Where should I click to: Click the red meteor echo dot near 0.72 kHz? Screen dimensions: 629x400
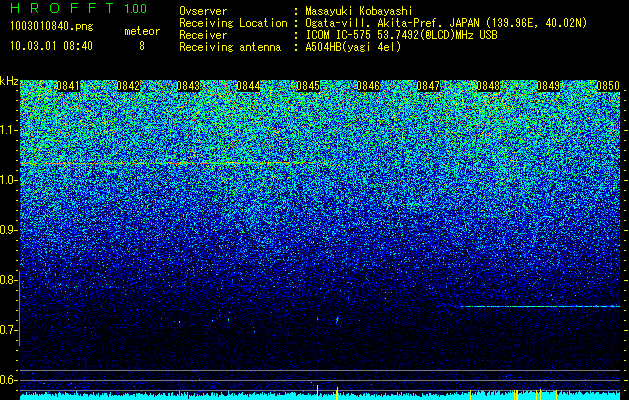[x=317, y=319]
